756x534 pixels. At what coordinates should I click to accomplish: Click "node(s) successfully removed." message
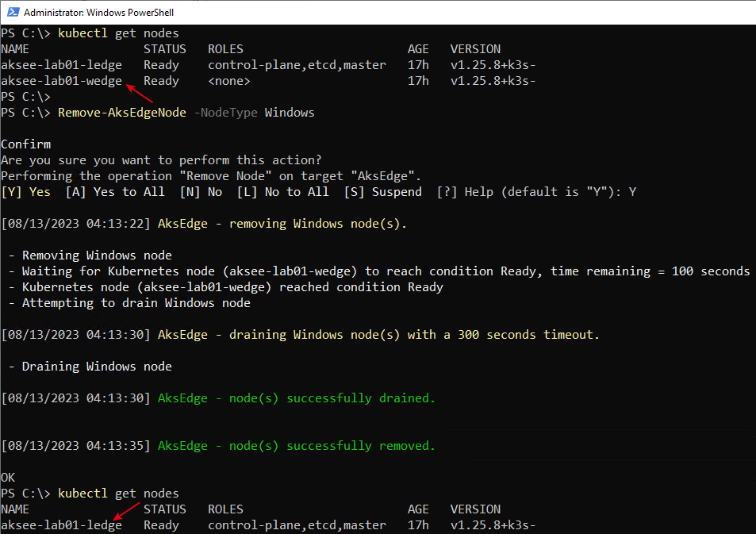332,446
